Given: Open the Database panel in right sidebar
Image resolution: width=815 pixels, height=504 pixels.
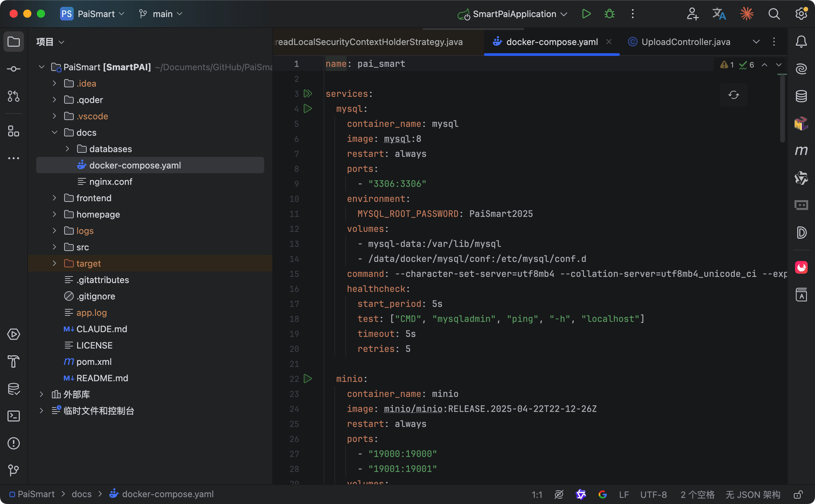Looking at the screenshot, I should pos(801,96).
